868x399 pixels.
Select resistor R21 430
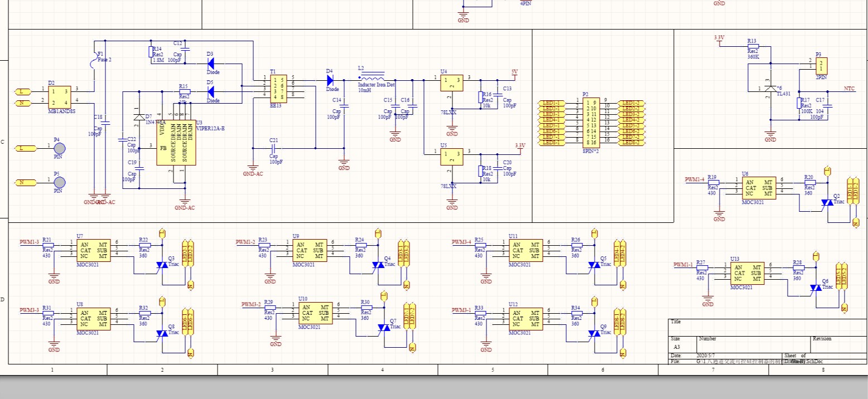[48, 245]
